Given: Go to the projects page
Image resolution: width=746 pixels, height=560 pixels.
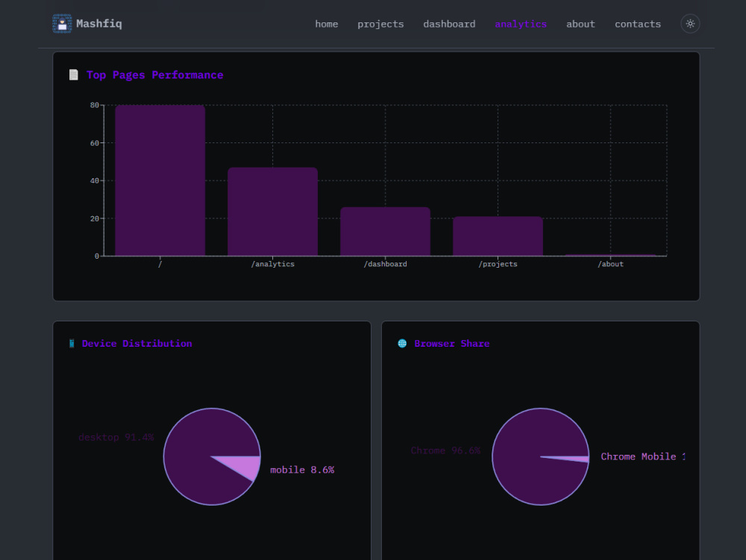Looking at the screenshot, I should [x=380, y=25].
